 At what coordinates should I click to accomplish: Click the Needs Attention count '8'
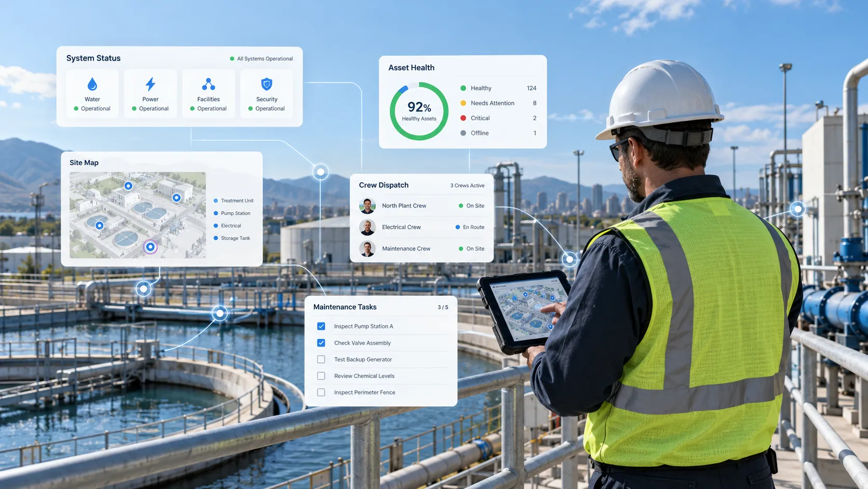(535, 103)
